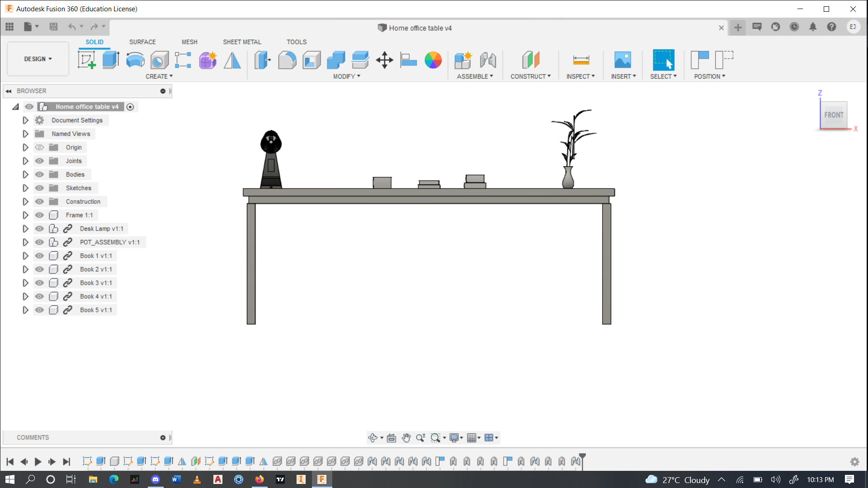Hide the Desk Lamp v1:1 component
868x488 pixels.
pyautogui.click(x=40, y=229)
